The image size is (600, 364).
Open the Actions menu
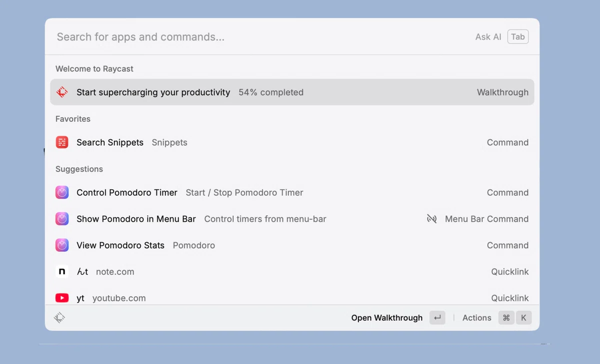point(477,318)
